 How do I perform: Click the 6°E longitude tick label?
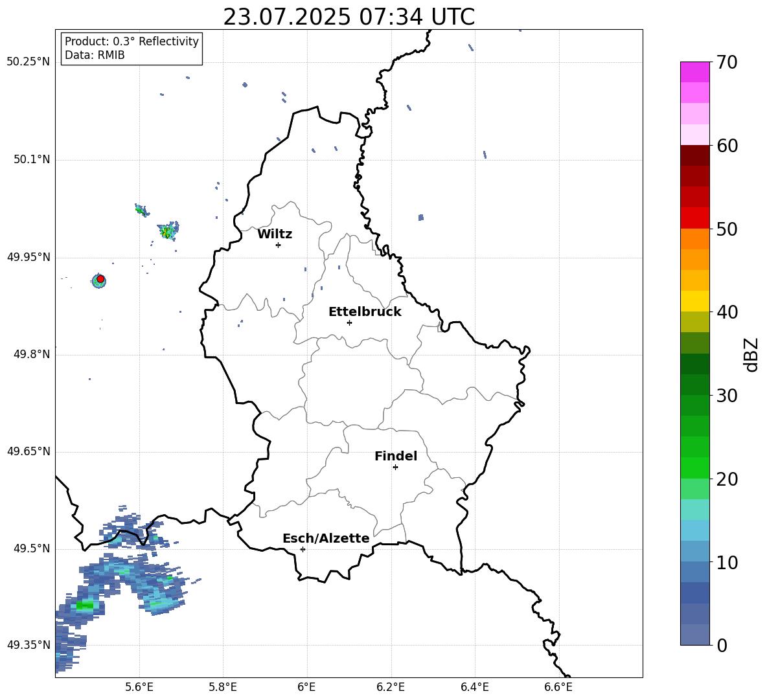point(306,687)
